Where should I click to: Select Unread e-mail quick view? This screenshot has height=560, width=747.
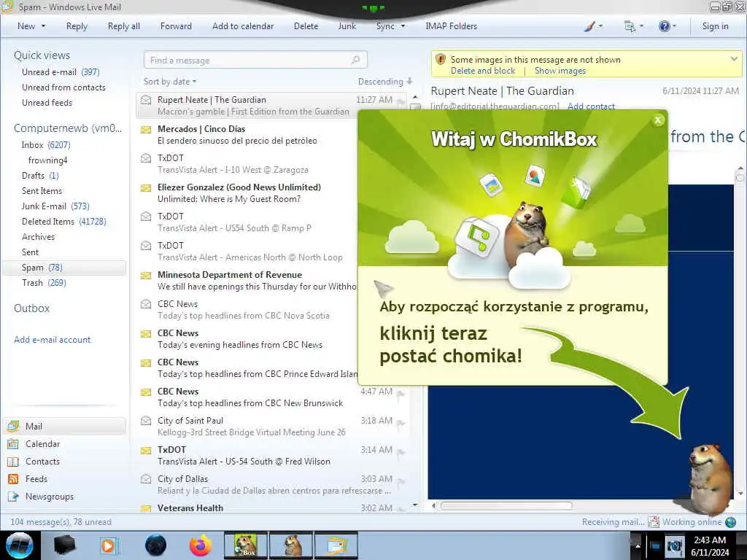click(61, 72)
